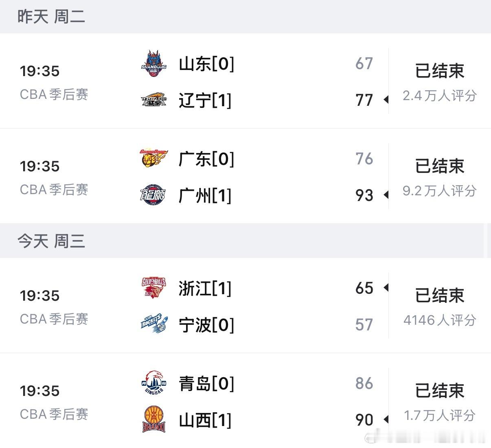The height and width of the screenshot is (448, 491).
Task: Select the 今天 周三 date header
Action: pyautogui.click(x=51, y=241)
